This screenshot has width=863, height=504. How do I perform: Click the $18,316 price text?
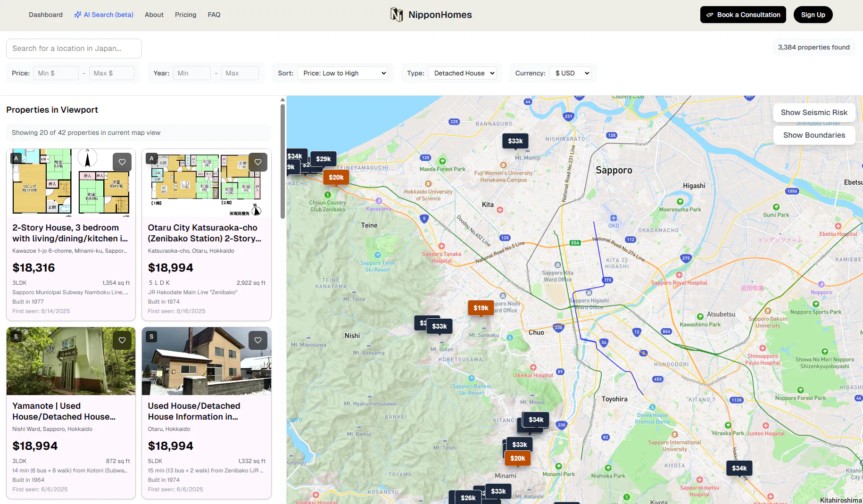(33, 268)
